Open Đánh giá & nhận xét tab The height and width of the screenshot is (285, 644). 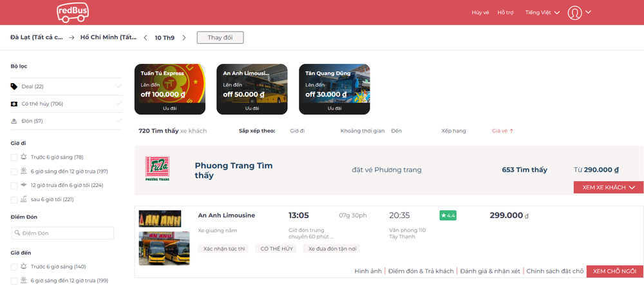(x=490, y=271)
